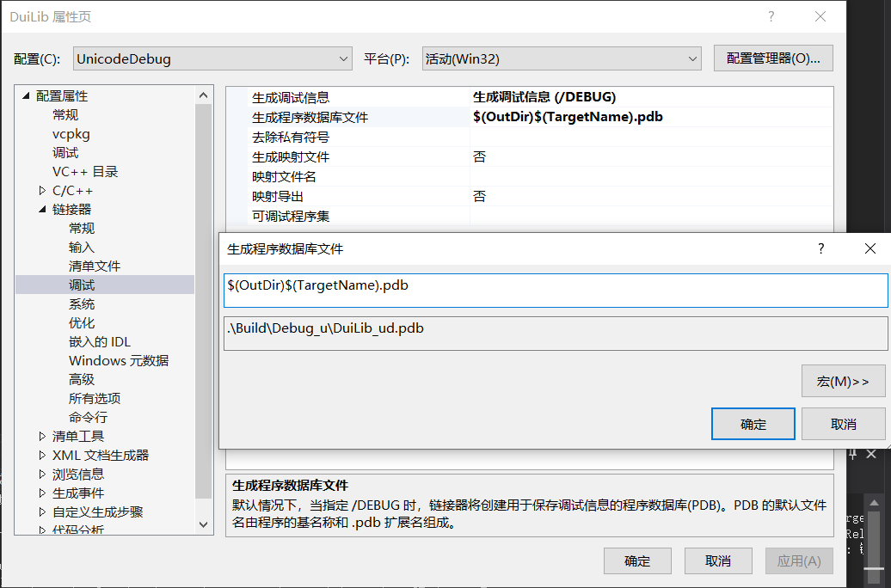Click 确定 in DuiLib 属性页
This screenshot has width=891, height=588.
637,560
